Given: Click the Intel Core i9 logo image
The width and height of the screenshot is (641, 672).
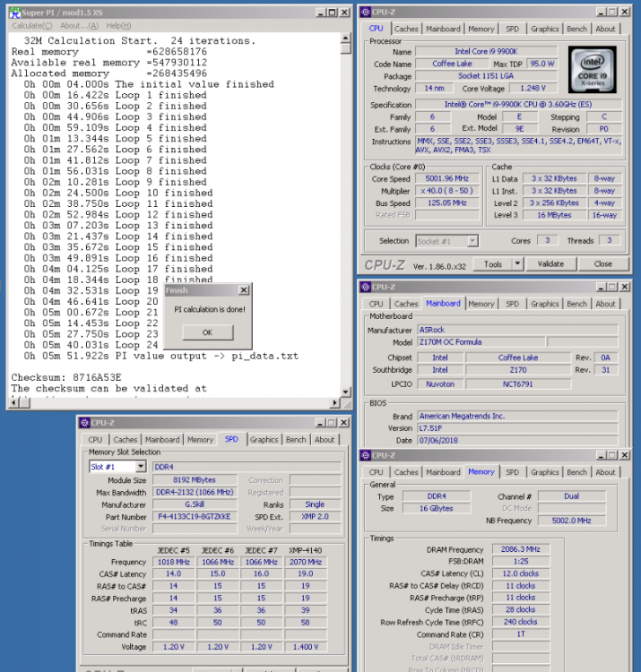Looking at the screenshot, I should click(592, 69).
